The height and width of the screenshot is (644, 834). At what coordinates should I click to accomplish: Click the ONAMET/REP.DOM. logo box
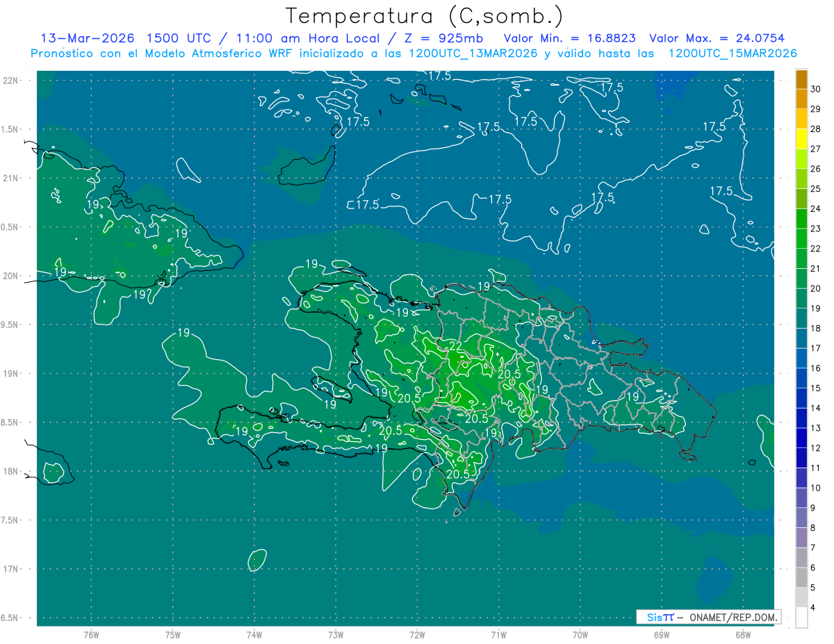[709, 617]
